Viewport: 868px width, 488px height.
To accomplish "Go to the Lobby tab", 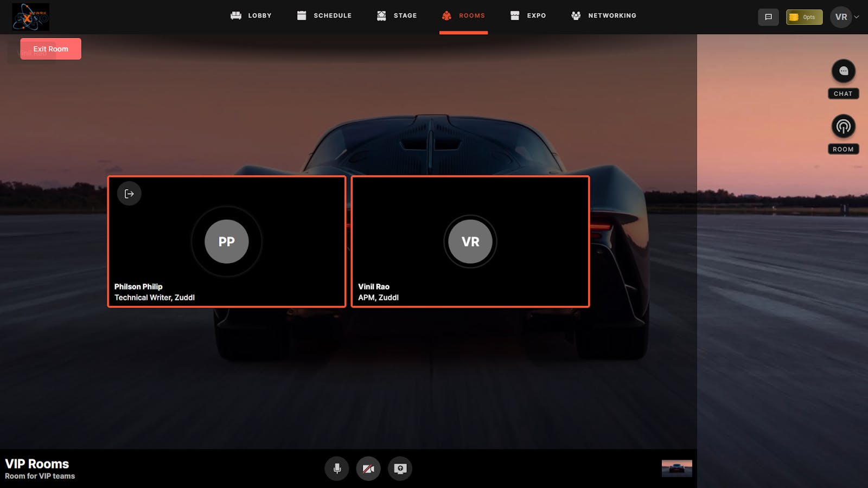I will click(x=251, y=16).
